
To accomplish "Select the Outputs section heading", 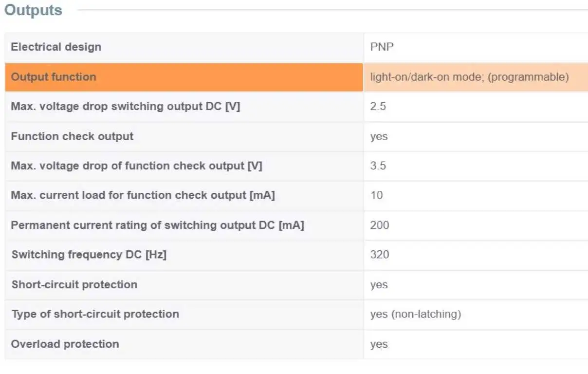I will click(x=33, y=10).
